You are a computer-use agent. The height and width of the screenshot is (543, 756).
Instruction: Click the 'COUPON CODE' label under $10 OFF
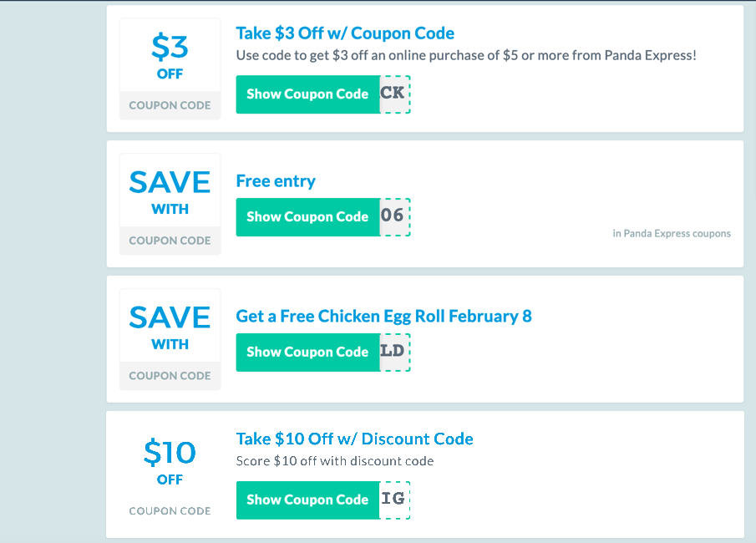click(170, 511)
